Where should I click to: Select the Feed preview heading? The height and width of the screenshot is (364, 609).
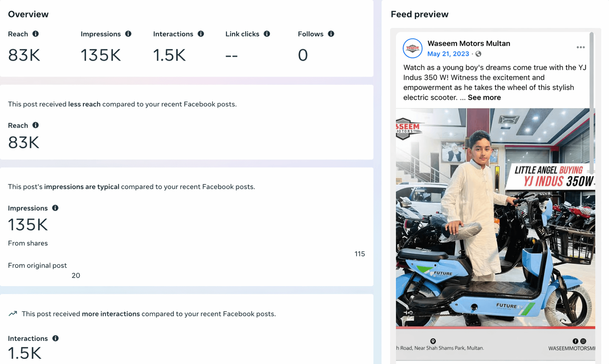(x=420, y=14)
